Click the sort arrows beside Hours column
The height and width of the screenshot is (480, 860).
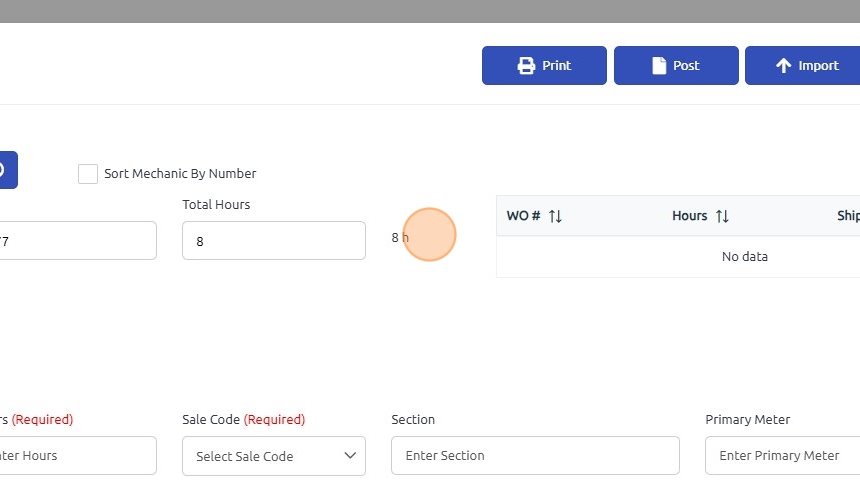[x=722, y=216]
